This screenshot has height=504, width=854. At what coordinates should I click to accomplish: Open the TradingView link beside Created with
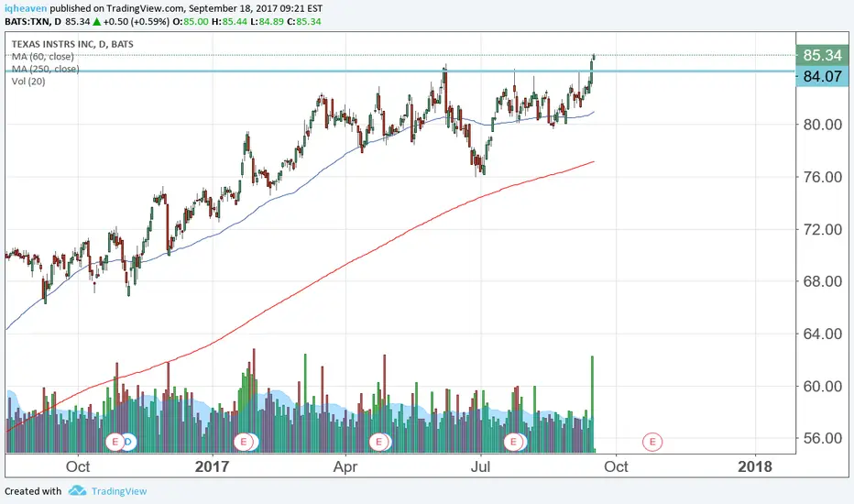(x=119, y=491)
